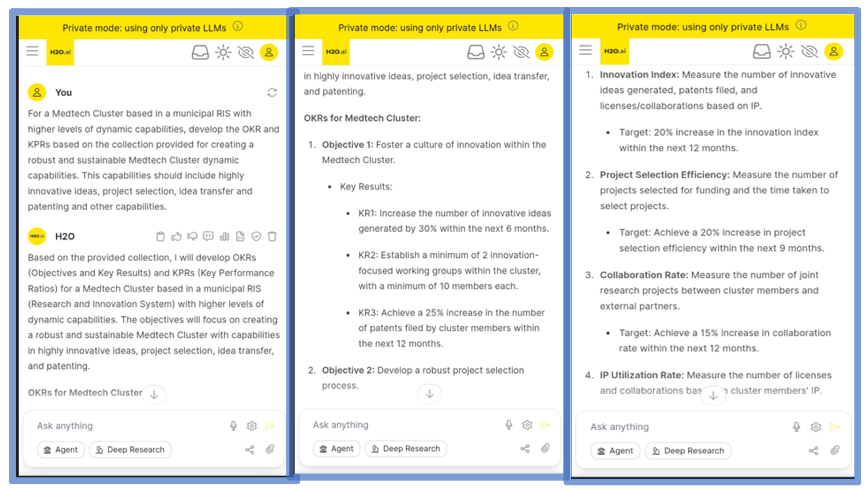Send the message with the left panel arrow
The width and height of the screenshot is (868, 490).
(270, 426)
